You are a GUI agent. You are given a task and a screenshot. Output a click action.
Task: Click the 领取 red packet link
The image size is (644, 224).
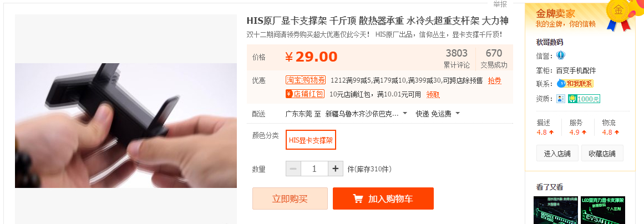(x=433, y=94)
